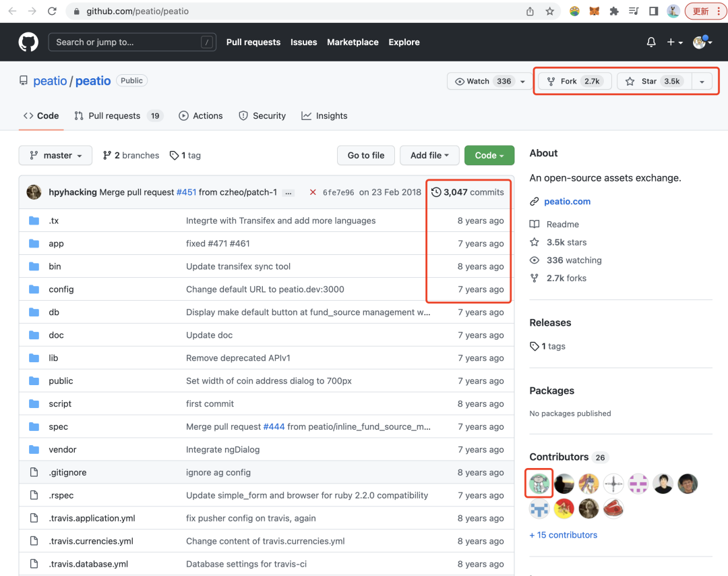Switch to the Code tab
The height and width of the screenshot is (576, 728).
(41, 115)
